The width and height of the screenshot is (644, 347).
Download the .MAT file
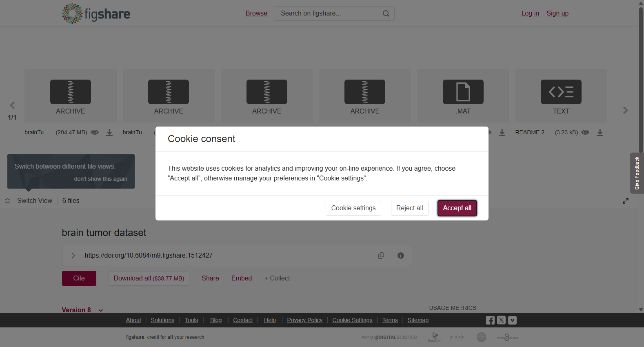click(x=502, y=132)
